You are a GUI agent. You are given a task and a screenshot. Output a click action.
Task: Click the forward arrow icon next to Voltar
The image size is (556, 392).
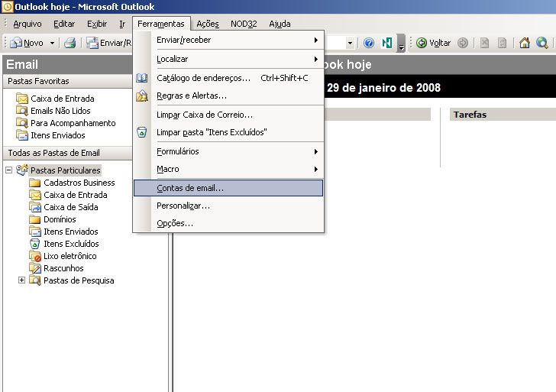point(462,43)
